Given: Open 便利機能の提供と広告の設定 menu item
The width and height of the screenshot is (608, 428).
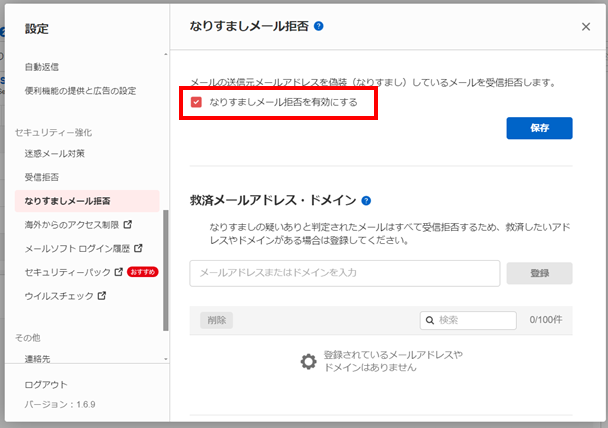Looking at the screenshot, I should tap(80, 91).
